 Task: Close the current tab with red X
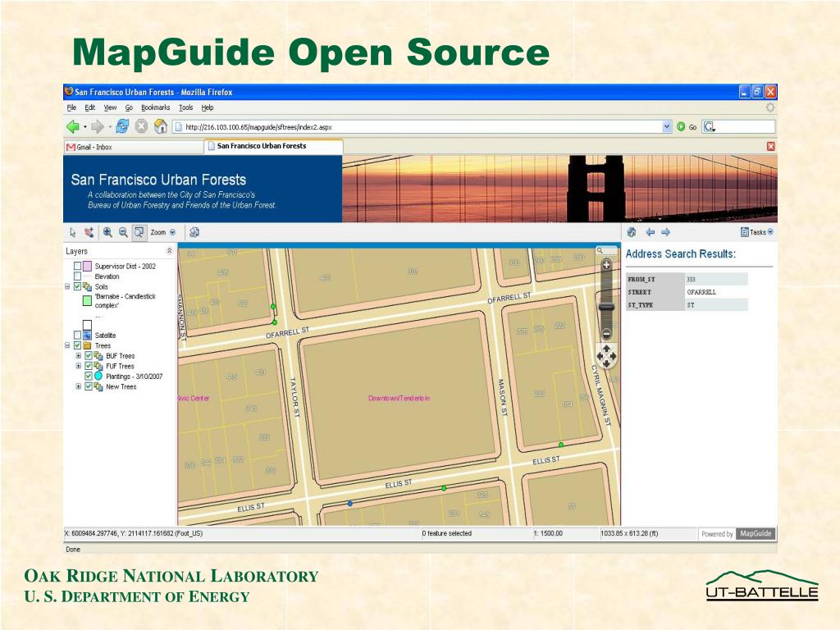771,146
